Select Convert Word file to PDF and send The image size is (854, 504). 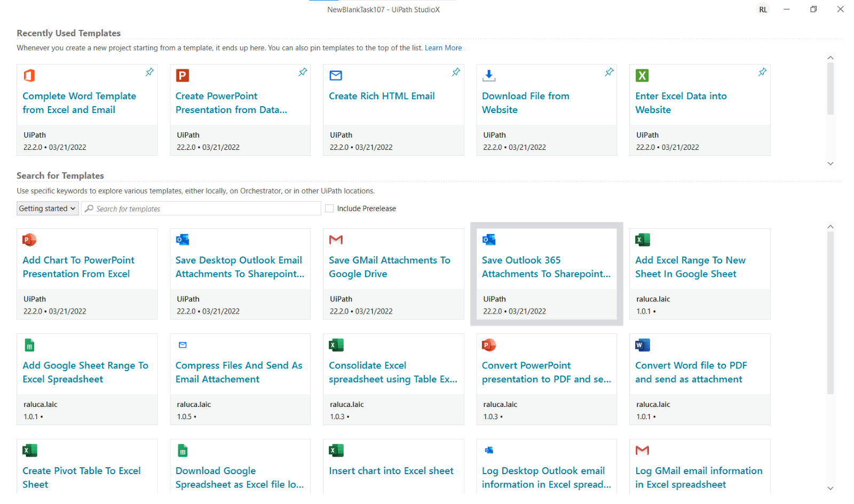[691, 372]
